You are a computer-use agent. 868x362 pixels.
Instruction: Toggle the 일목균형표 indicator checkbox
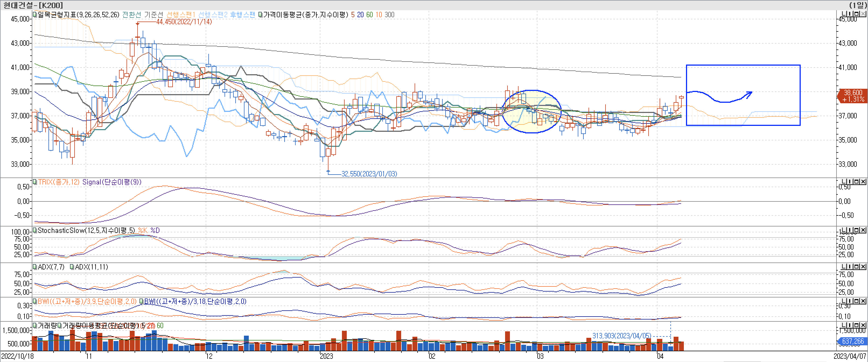click(x=35, y=15)
